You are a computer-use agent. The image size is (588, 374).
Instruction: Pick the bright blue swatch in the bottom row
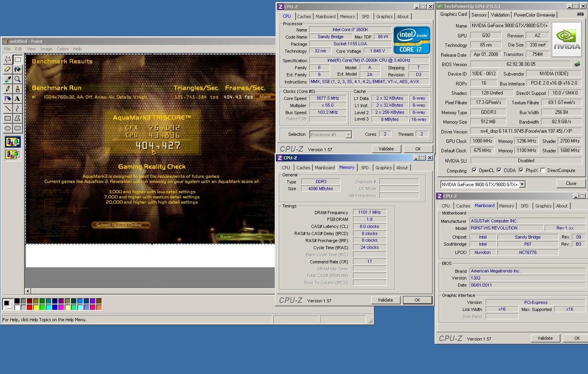click(x=55, y=307)
